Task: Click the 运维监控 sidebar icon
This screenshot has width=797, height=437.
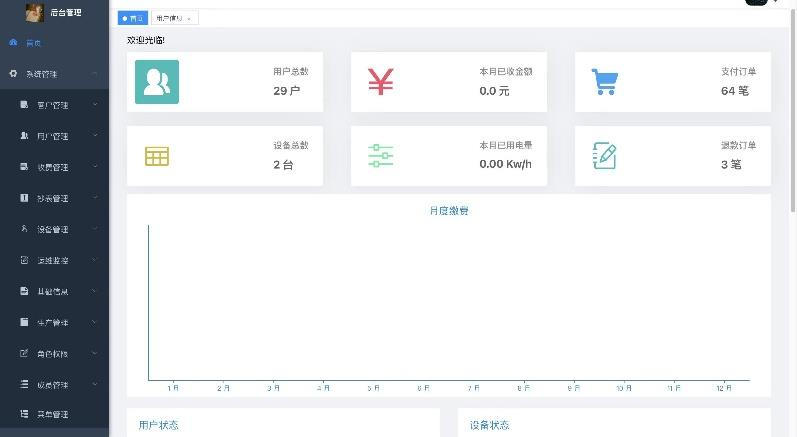Action: [24, 260]
